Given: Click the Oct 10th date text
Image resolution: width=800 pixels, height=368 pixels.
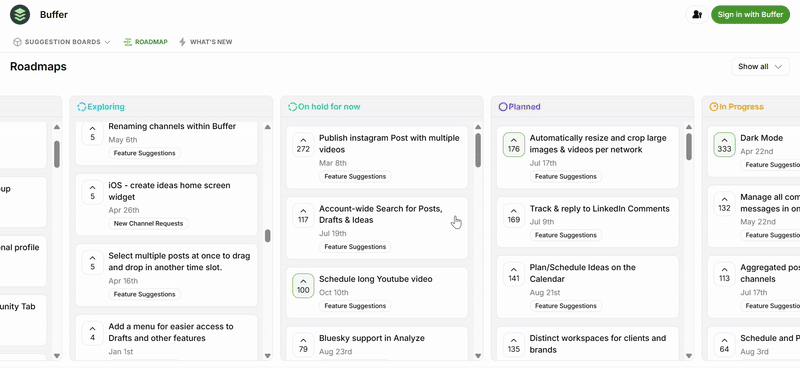Looking at the screenshot, I should 334,292.
